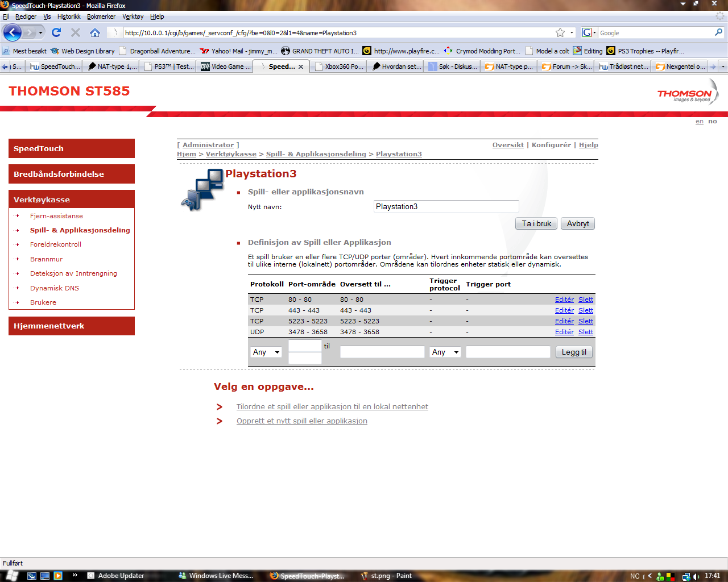Open Opprett et nytt spill link
The image size is (728, 582).
(302, 421)
